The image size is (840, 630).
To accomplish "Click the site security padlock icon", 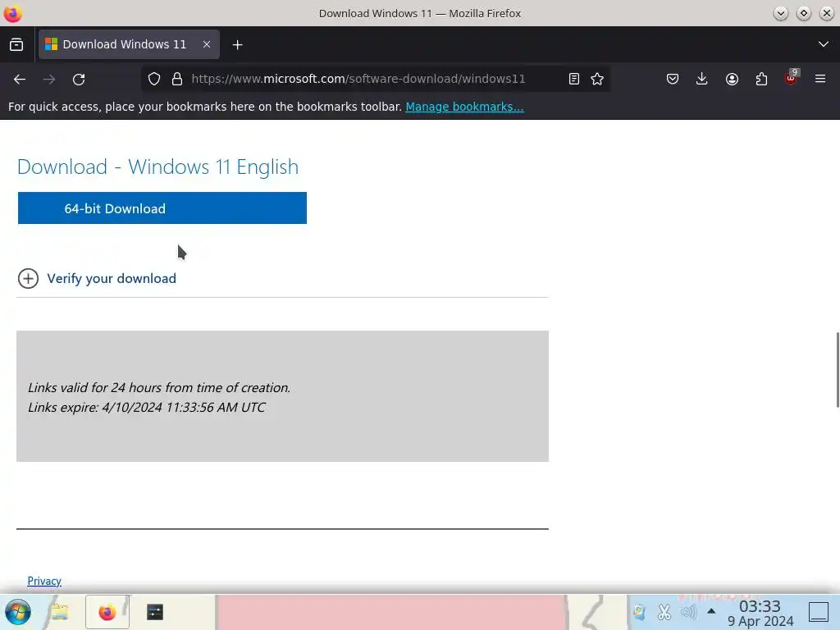I will 177,80.
